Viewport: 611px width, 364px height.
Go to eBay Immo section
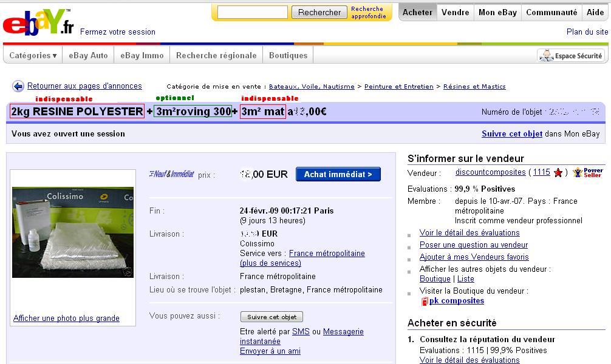142,55
